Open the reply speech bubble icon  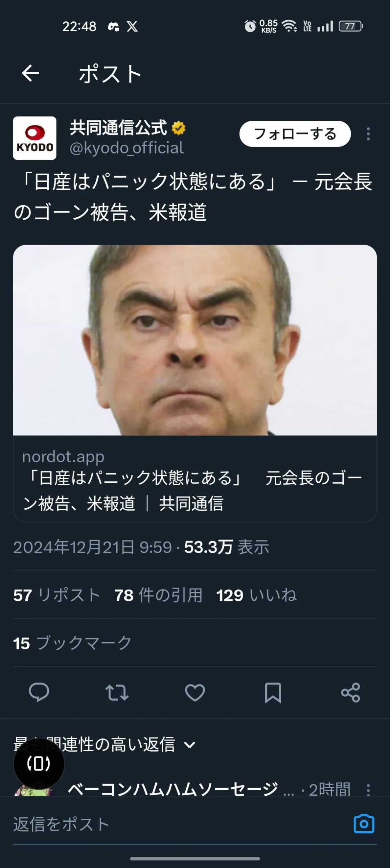39,692
